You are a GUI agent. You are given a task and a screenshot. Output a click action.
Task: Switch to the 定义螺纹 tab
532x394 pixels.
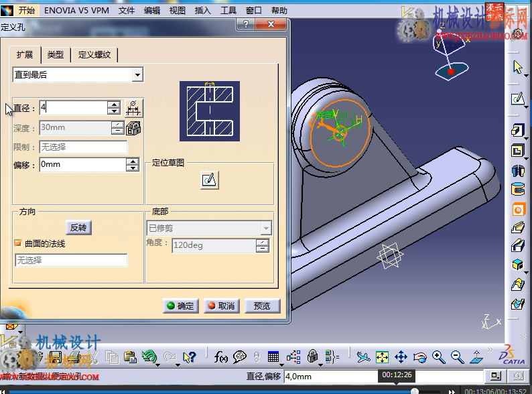[94, 55]
